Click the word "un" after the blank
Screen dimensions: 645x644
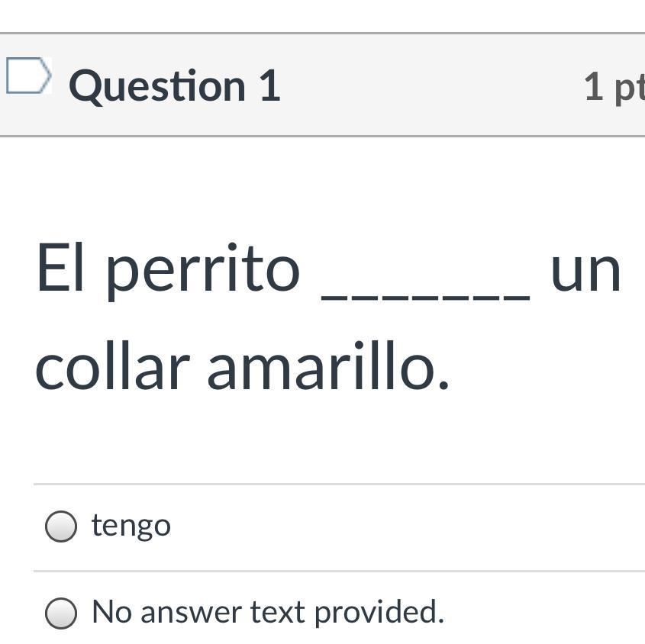pyautogui.click(x=585, y=270)
